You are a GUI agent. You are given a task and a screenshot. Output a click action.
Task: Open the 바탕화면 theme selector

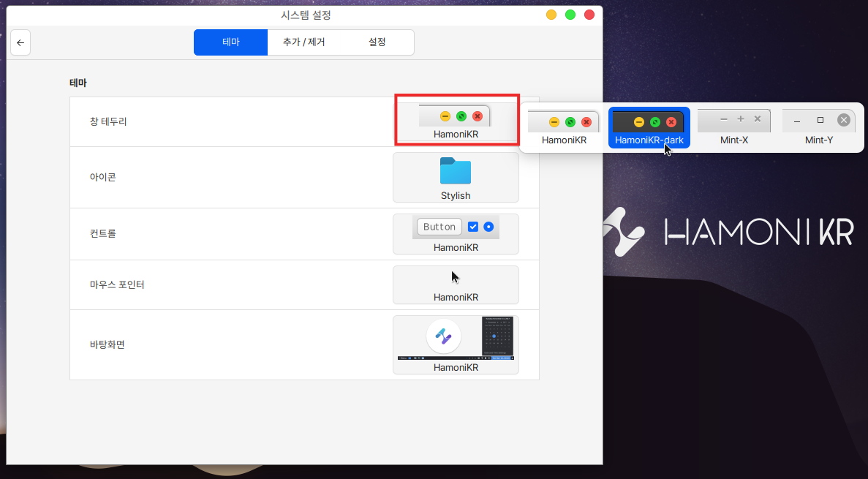(x=456, y=344)
